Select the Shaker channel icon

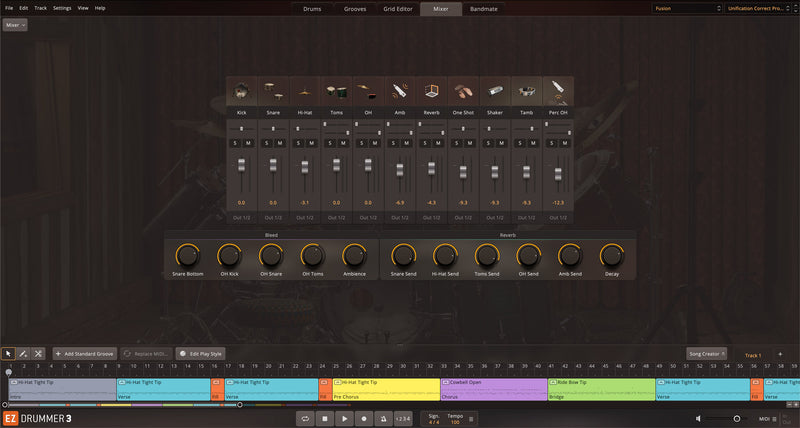click(494, 92)
